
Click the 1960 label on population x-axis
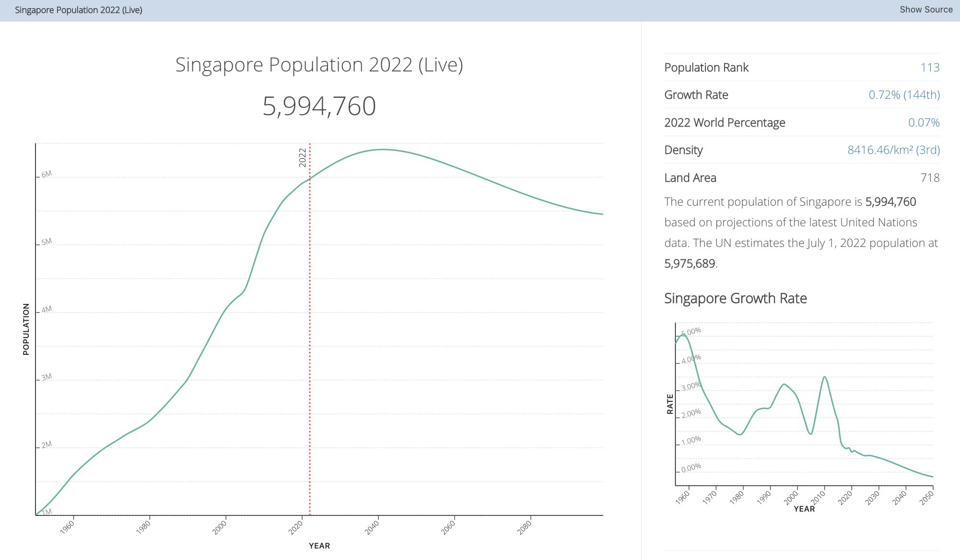(68, 527)
